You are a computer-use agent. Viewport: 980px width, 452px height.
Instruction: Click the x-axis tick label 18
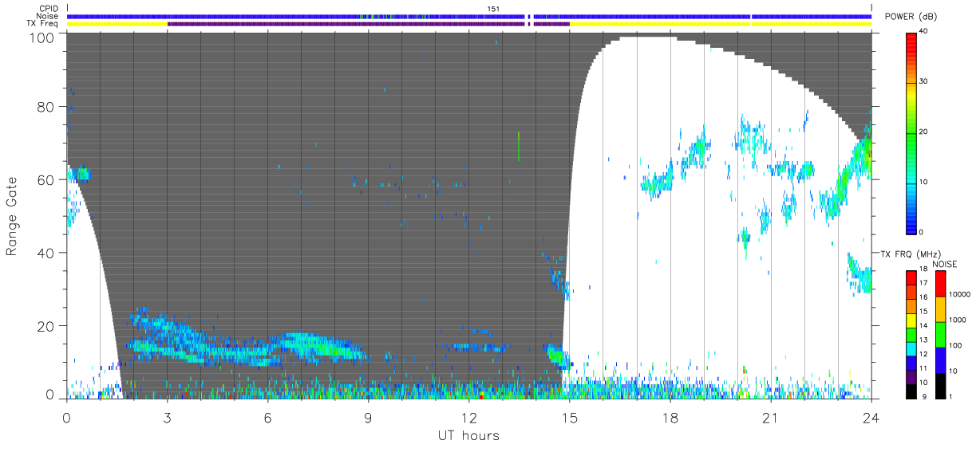pos(670,417)
